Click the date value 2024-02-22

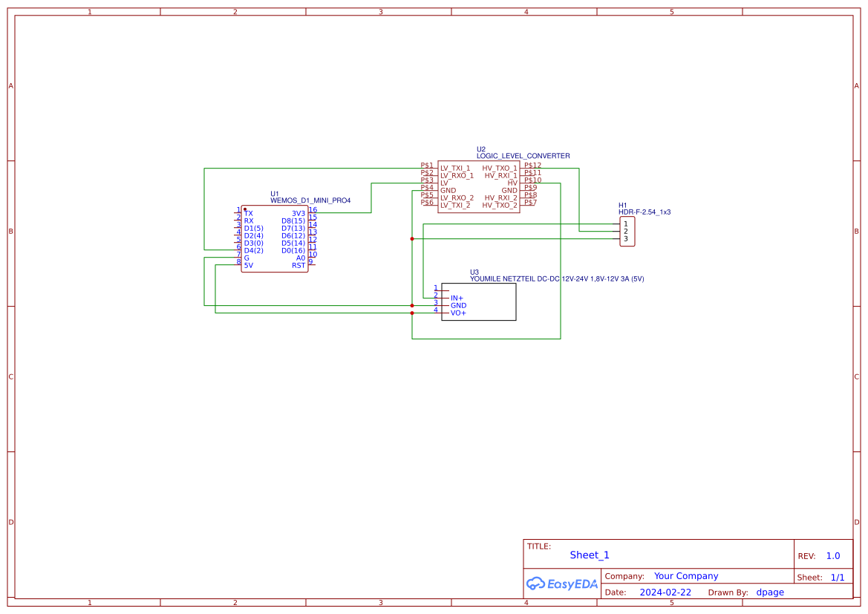coord(665,592)
